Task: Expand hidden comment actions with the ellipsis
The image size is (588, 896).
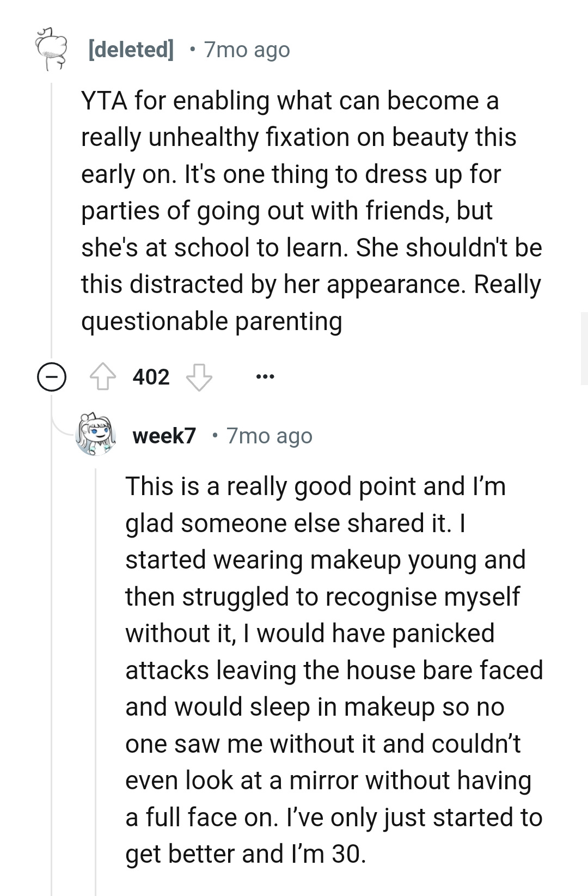Action: [x=266, y=376]
